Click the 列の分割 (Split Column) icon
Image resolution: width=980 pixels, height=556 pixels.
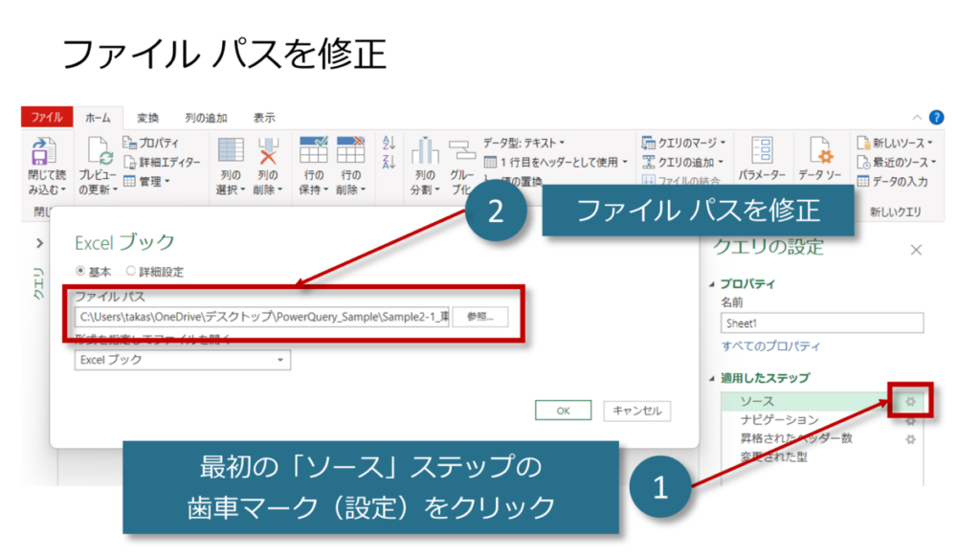[423, 151]
